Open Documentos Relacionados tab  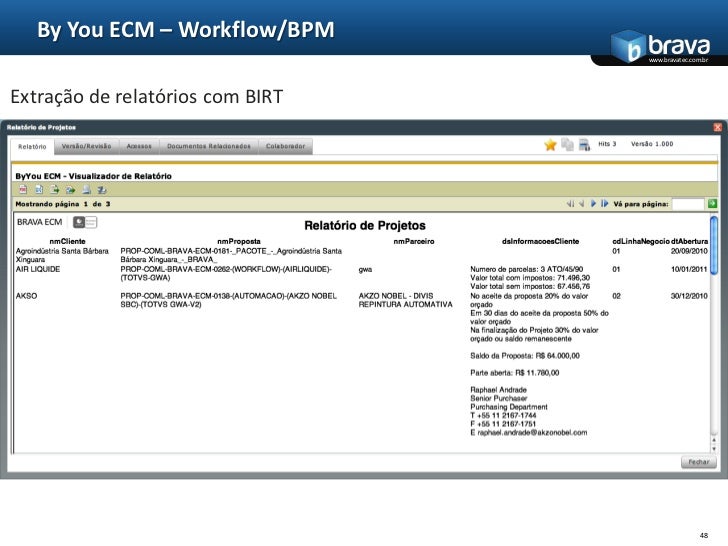coord(209,146)
